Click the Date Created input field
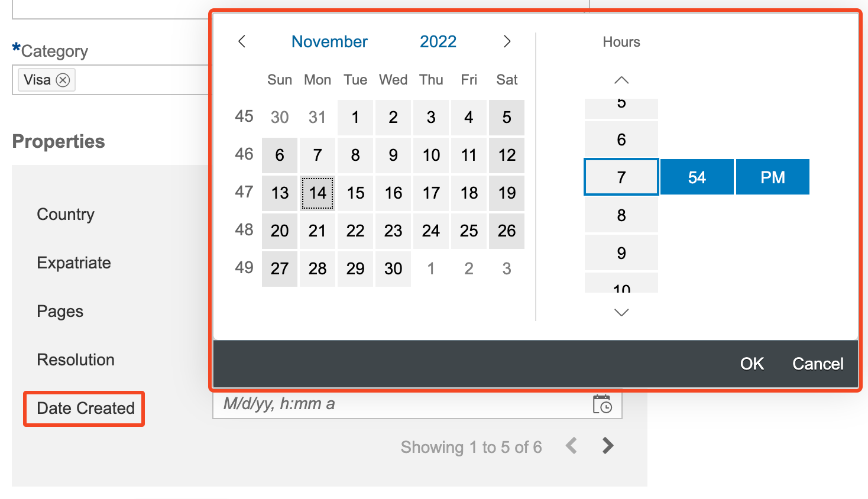 402,404
